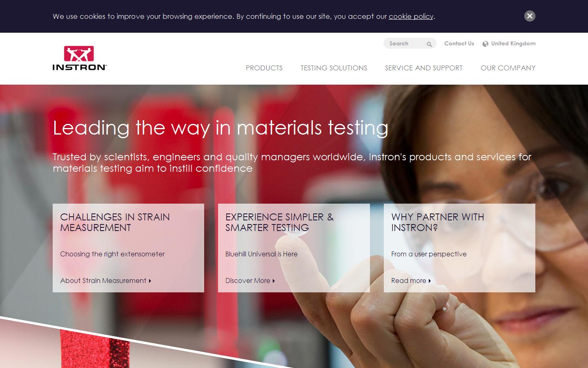The height and width of the screenshot is (368, 588).
Task: Close the cookie notice banner
Action: (530, 16)
